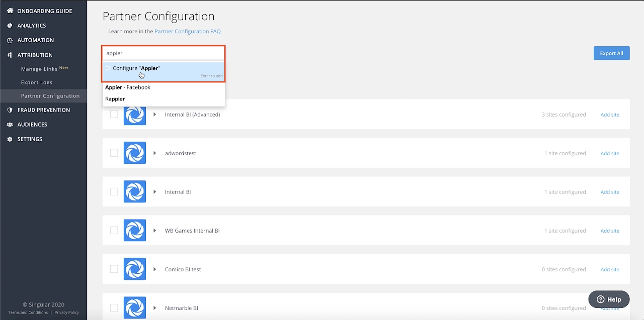Click the partner search input field

[164, 53]
